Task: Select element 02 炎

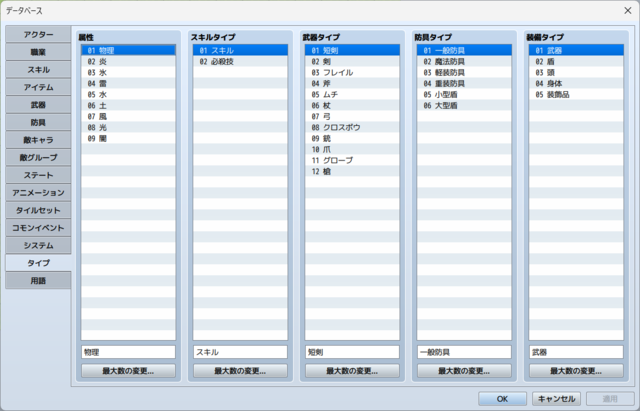Action: click(x=128, y=61)
